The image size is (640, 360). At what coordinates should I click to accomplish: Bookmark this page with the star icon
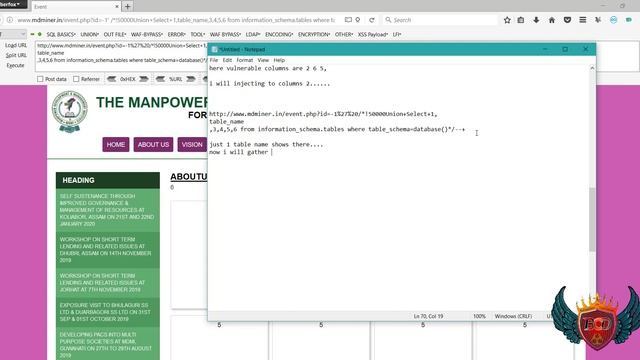[x=507, y=20]
